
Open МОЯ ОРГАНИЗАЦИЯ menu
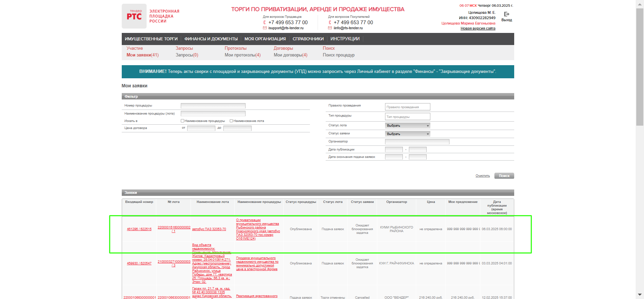coord(265,39)
